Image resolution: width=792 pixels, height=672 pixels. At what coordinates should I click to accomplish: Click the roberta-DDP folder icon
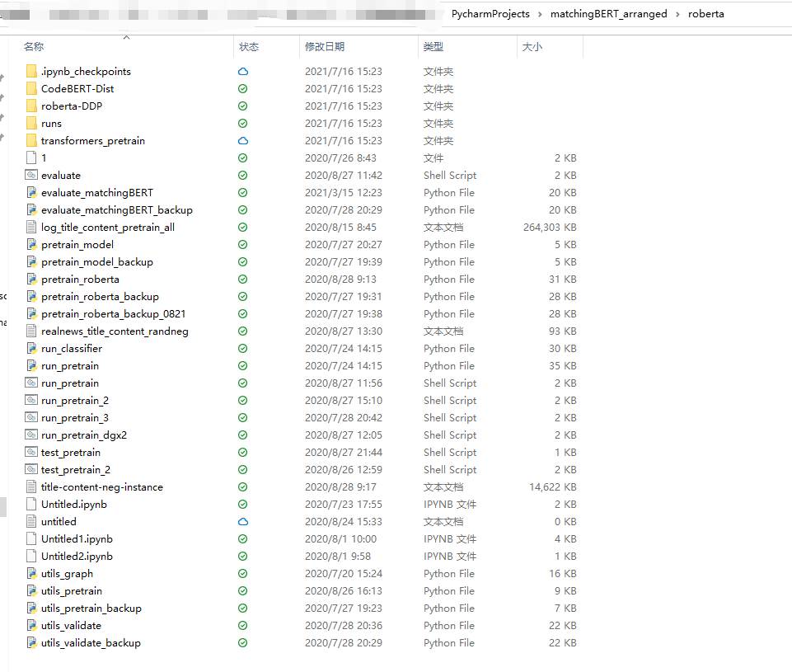[31, 106]
